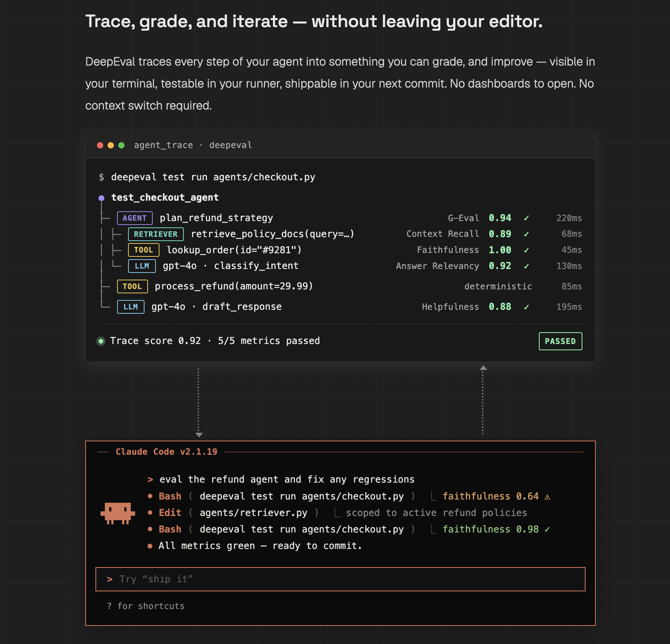The width and height of the screenshot is (670, 644).
Task: Click the 45ms latency value
Action: point(572,250)
